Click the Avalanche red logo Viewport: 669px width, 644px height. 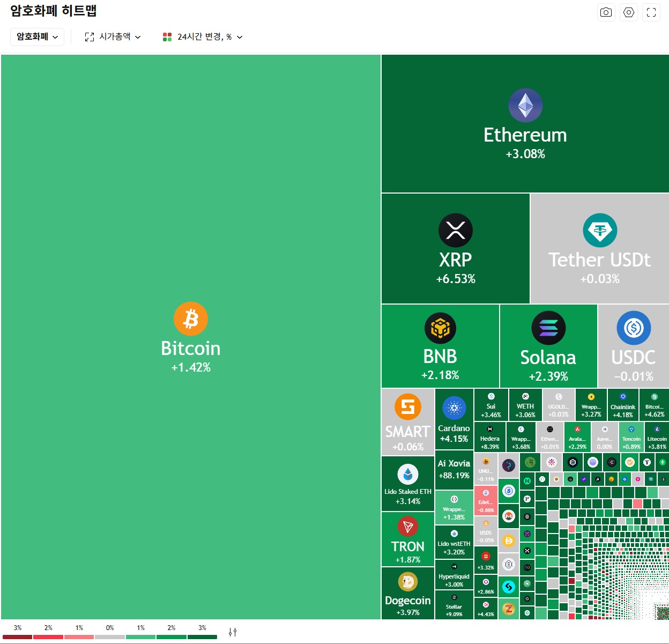(577, 429)
